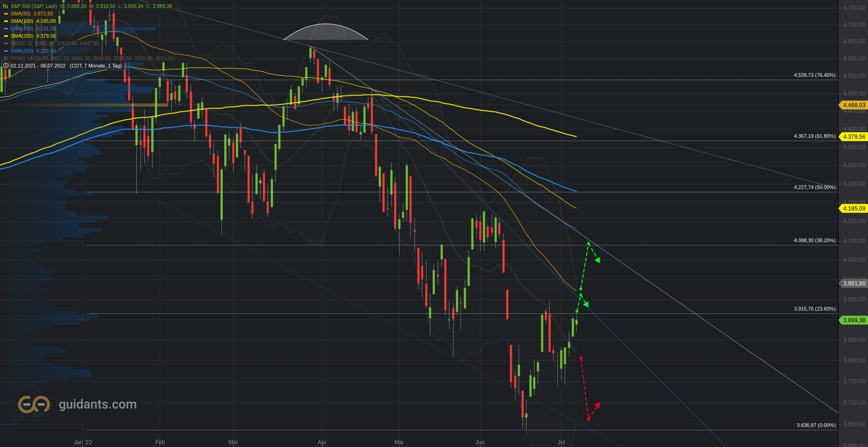Viewport: 868px width, 447px height.
Task: Click the close value C: 3.899,38
Action: click(x=159, y=6)
